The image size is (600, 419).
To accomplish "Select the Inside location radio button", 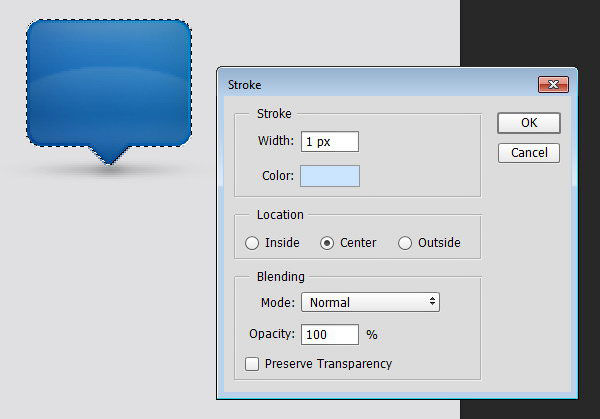I will tap(252, 243).
